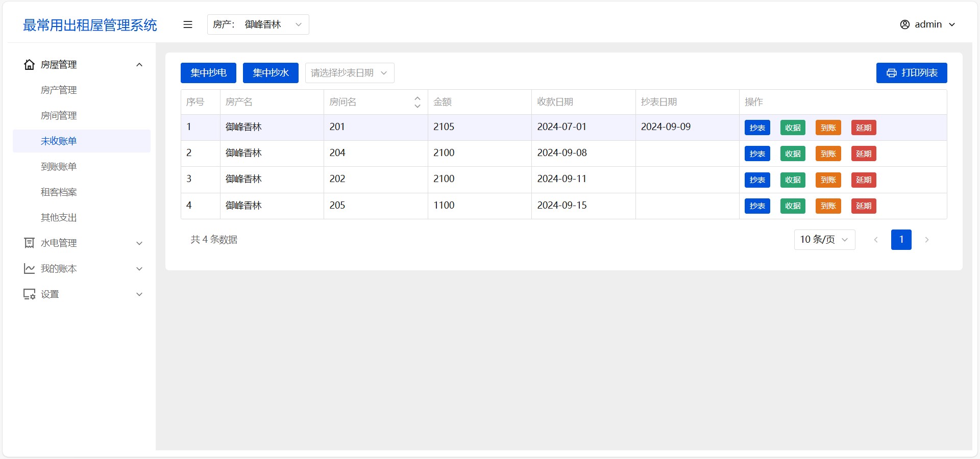Click the admin user avatar icon
980x459 pixels.
pyautogui.click(x=904, y=24)
